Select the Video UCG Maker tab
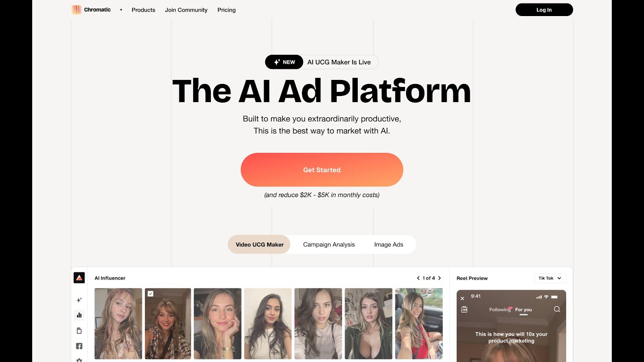The width and height of the screenshot is (644, 362). pyautogui.click(x=260, y=244)
